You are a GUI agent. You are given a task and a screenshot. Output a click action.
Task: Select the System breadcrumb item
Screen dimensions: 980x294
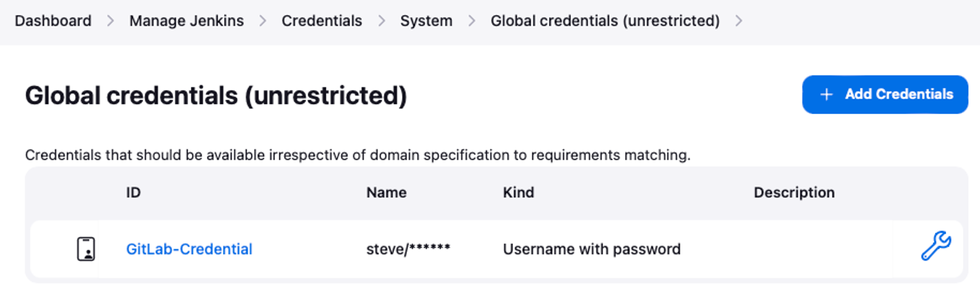point(426,21)
